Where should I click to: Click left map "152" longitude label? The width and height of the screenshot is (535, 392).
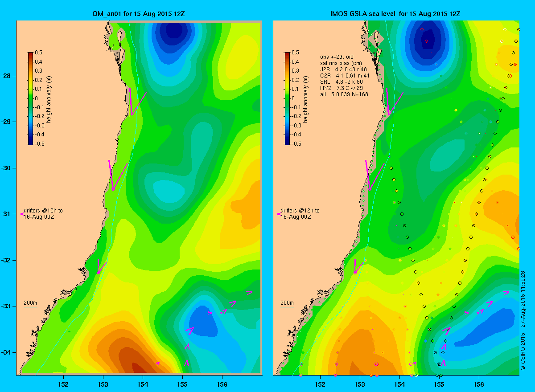(63, 384)
